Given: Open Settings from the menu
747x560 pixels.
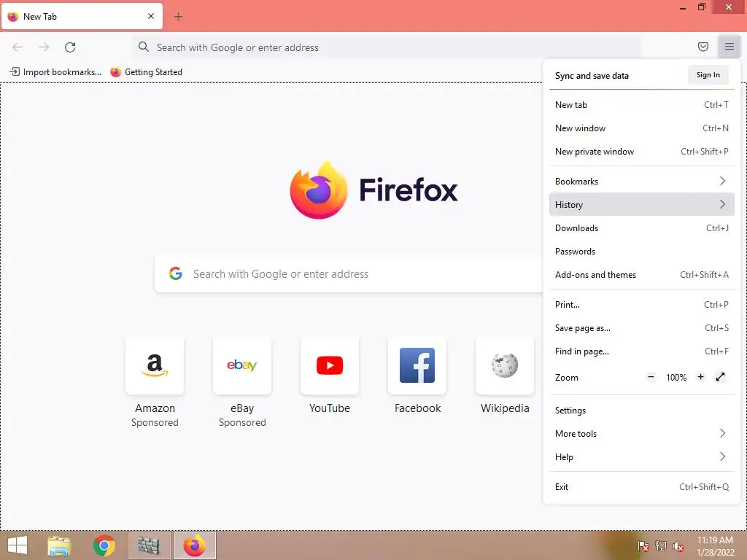Looking at the screenshot, I should [642, 411].
